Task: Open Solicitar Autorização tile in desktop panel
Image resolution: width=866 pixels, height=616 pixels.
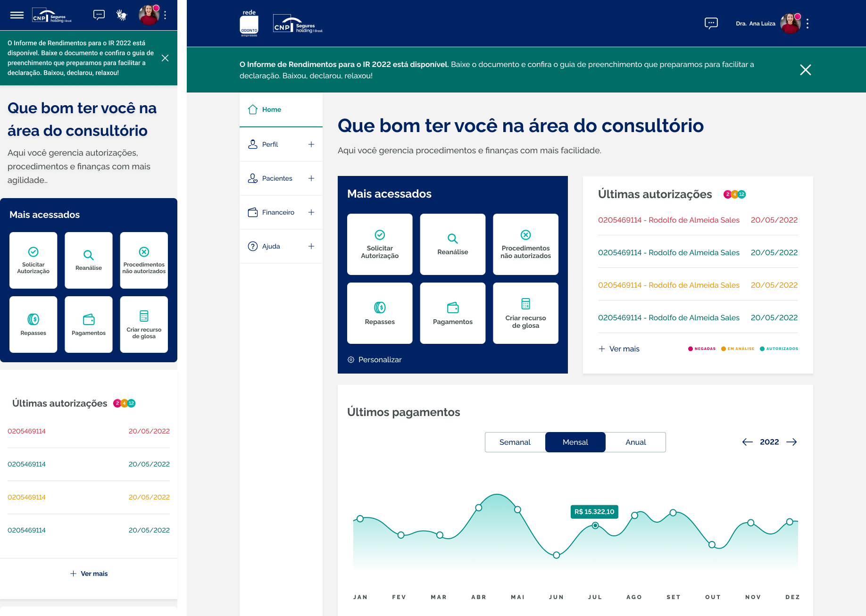Action: click(x=380, y=244)
